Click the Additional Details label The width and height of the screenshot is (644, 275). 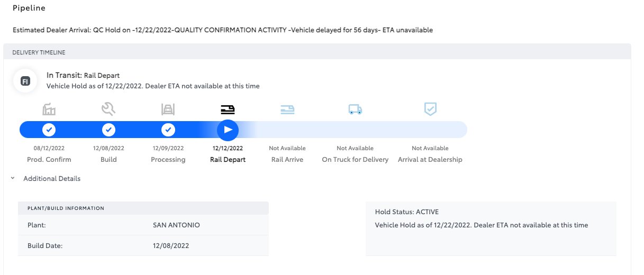click(x=52, y=179)
